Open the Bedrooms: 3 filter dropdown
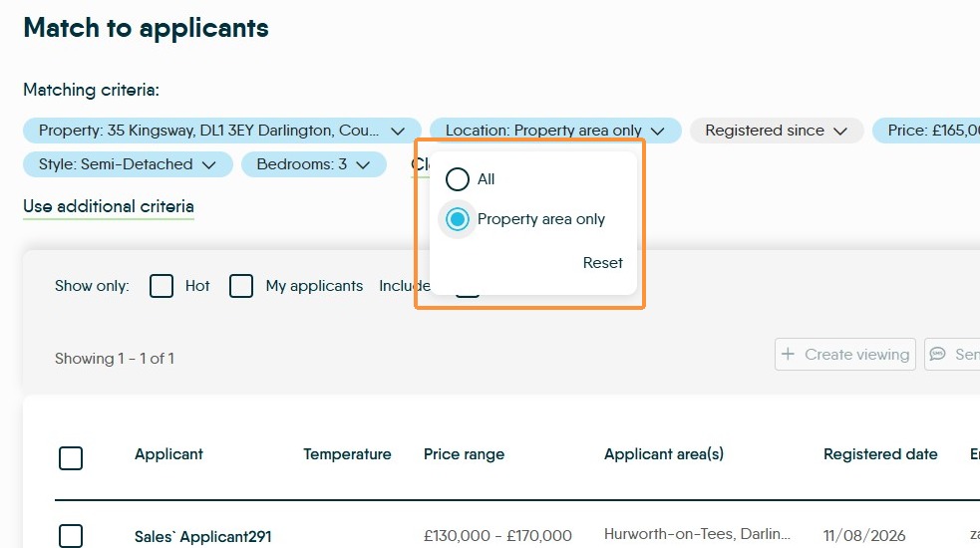This screenshot has height=548, width=980. pyautogui.click(x=314, y=164)
